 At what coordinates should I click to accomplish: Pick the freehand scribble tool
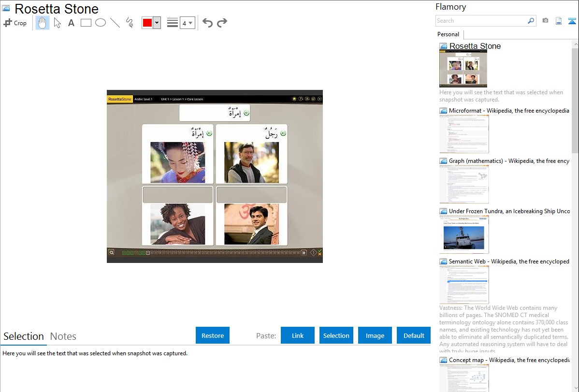pos(130,23)
